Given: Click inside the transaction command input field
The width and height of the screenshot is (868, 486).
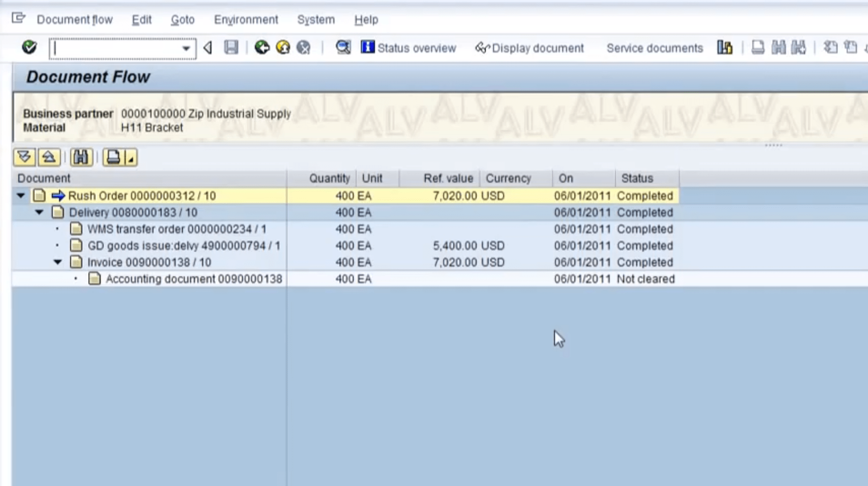Looking at the screenshot, I should pyautogui.click(x=115, y=48).
